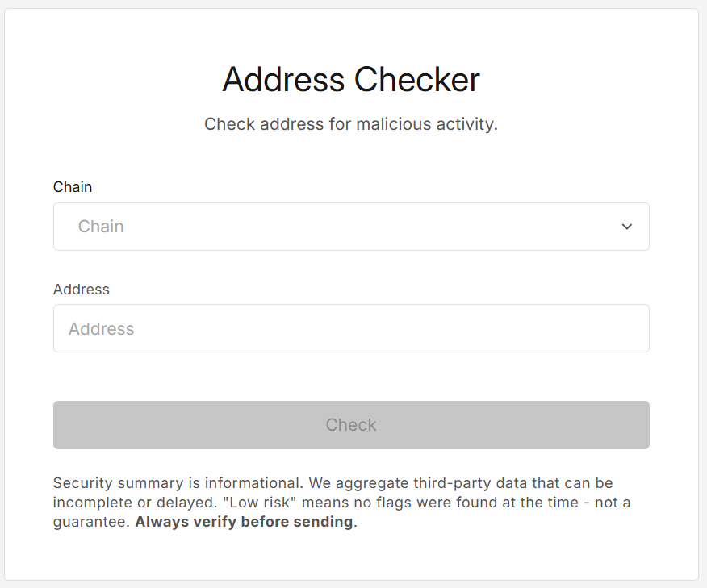Click the bold 'Always verify before sending' text

point(245,521)
